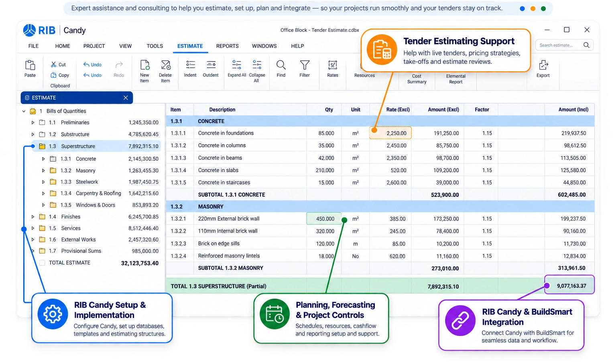Click the 'Brick on edge sills' description

pyautogui.click(x=219, y=244)
